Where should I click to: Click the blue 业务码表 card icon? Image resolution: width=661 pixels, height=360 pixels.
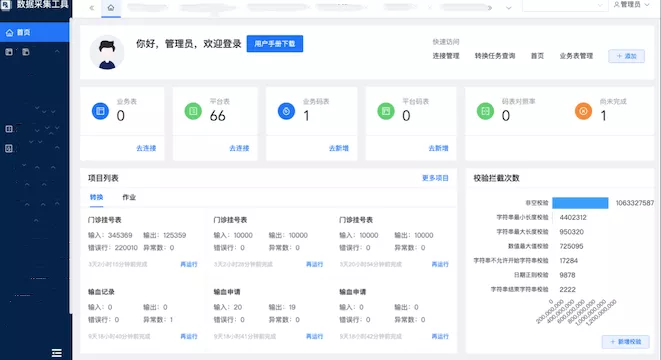[x=286, y=111]
